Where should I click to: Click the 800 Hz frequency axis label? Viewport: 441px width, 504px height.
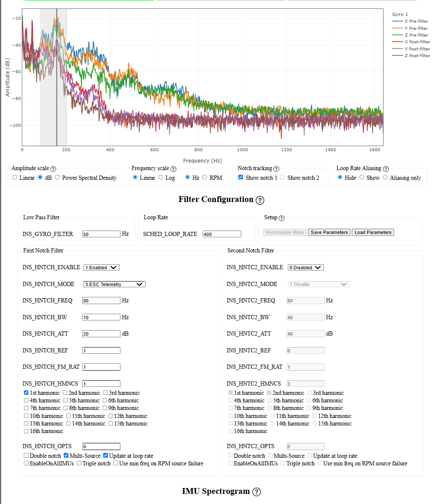(198, 150)
